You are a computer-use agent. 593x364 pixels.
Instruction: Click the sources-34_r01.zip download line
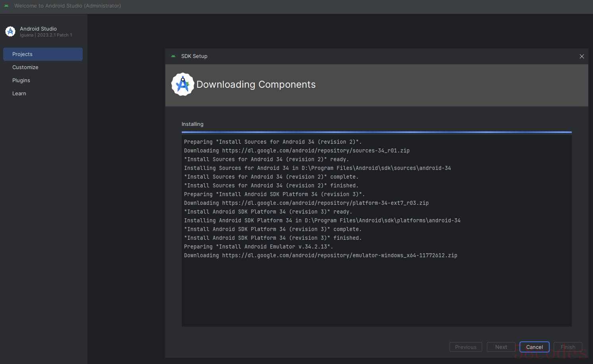coord(296,150)
